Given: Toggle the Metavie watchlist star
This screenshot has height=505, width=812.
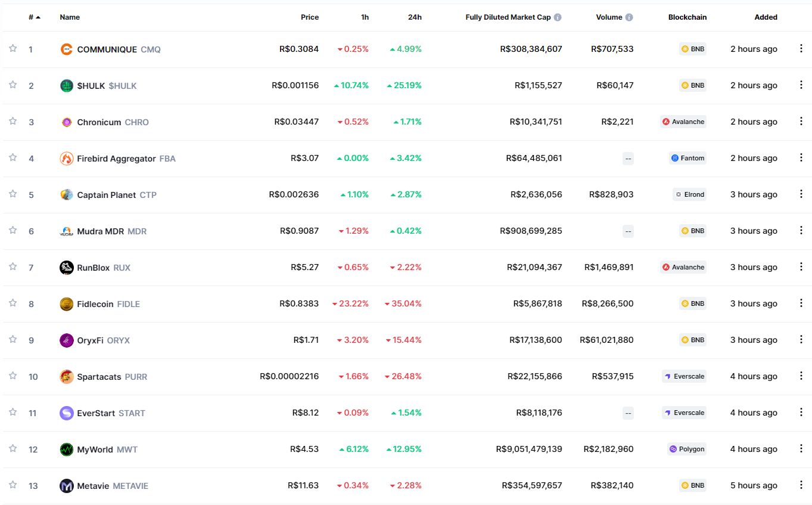Looking at the screenshot, I should tap(13, 485).
